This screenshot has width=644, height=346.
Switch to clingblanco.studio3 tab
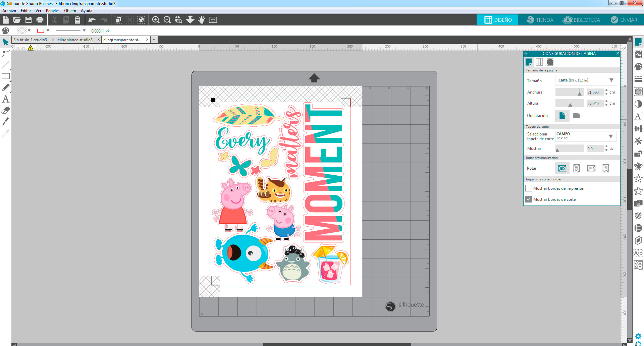coord(75,40)
